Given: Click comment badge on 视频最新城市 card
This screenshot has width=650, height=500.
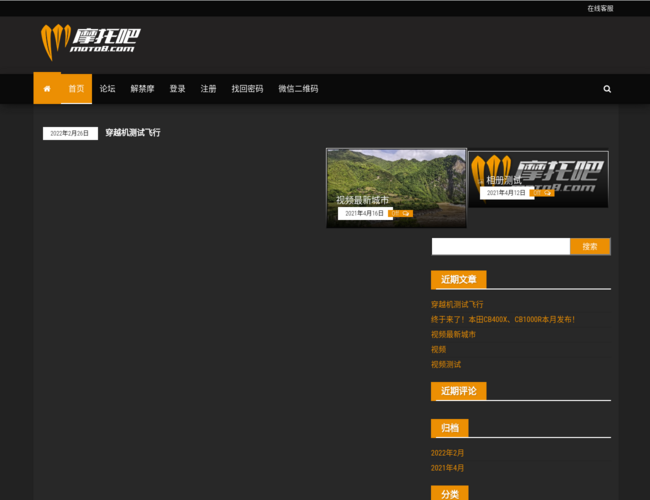Looking at the screenshot, I should tap(402, 213).
